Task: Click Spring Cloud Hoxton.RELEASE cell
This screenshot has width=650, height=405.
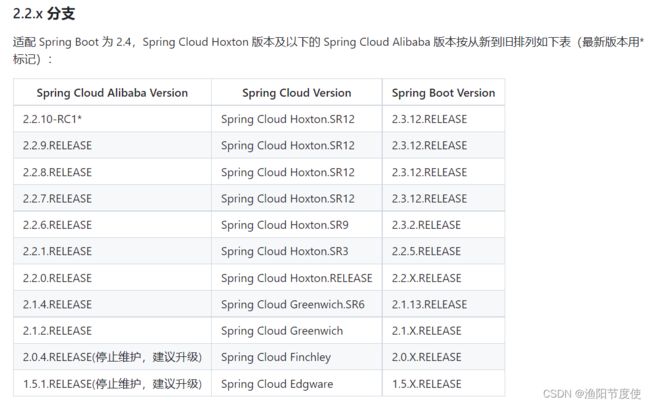Action: coord(297,278)
